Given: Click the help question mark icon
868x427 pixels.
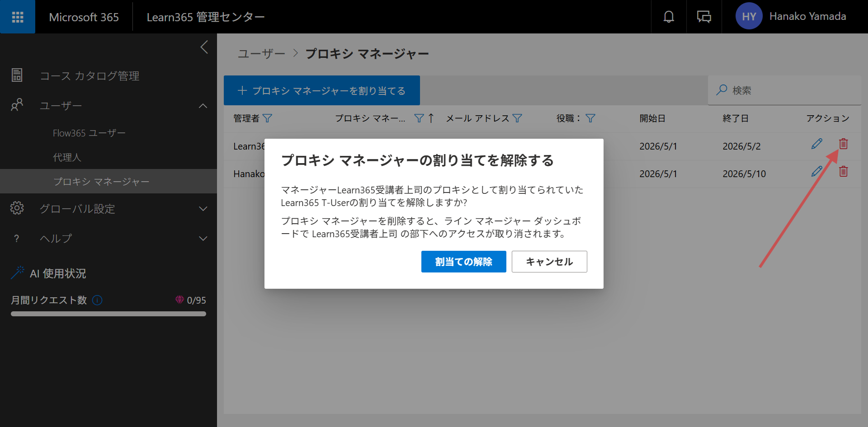Looking at the screenshot, I should click(x=17, y=238).
